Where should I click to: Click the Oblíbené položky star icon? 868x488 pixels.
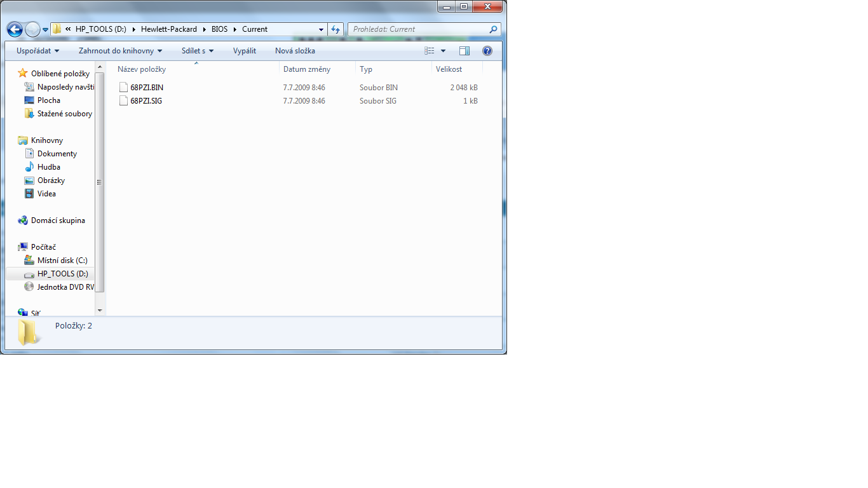click(x=23, y=74)
